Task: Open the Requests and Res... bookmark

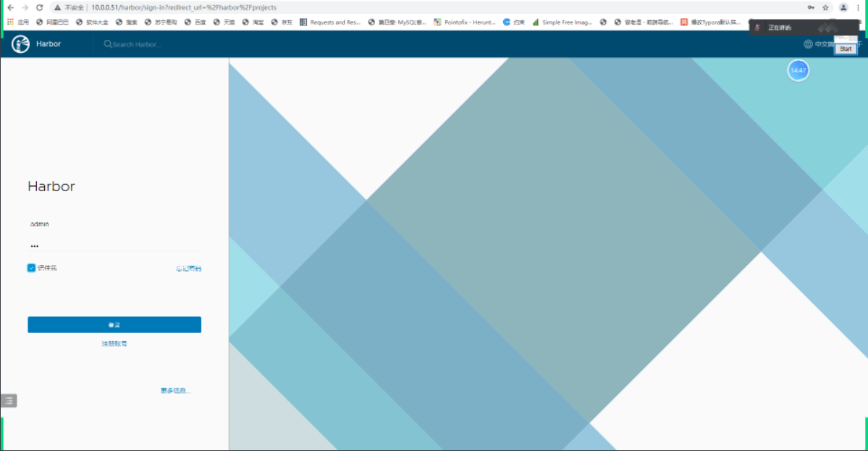Action: 330,22
